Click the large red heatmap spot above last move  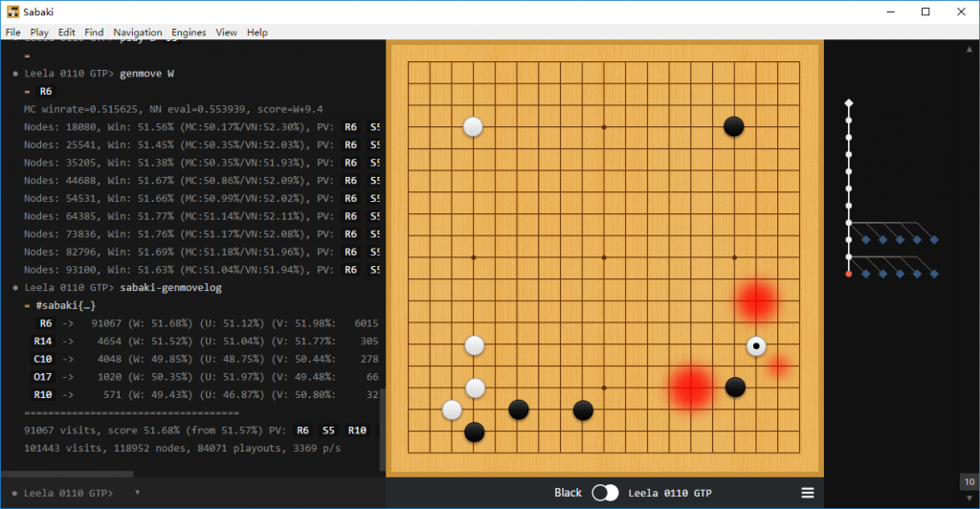click(x=756, y=301)
